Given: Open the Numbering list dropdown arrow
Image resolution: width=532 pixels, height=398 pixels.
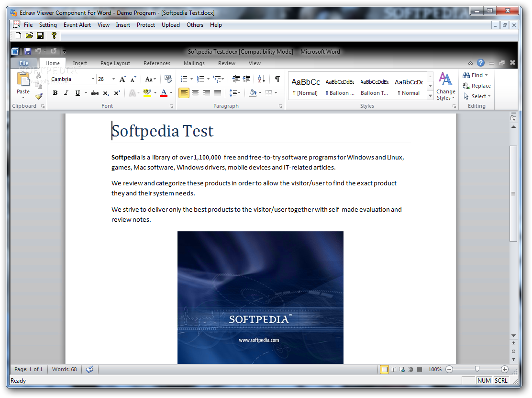Looking at the screenshot, I should (x=208, y=79).
